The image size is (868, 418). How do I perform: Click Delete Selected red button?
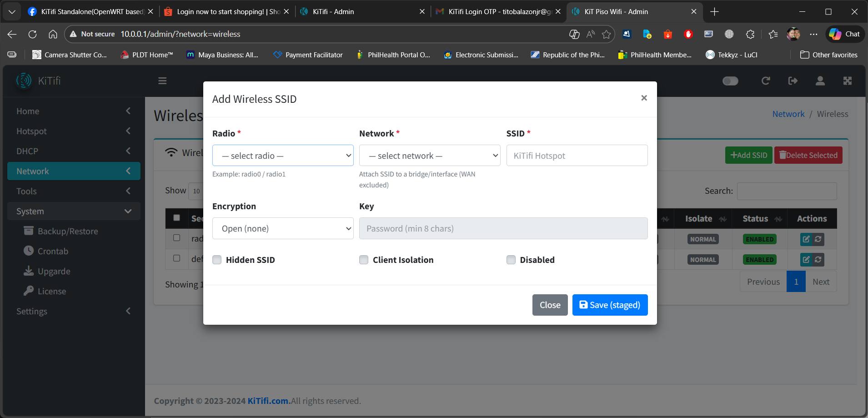pyautogui.click(x=808, y=155)
